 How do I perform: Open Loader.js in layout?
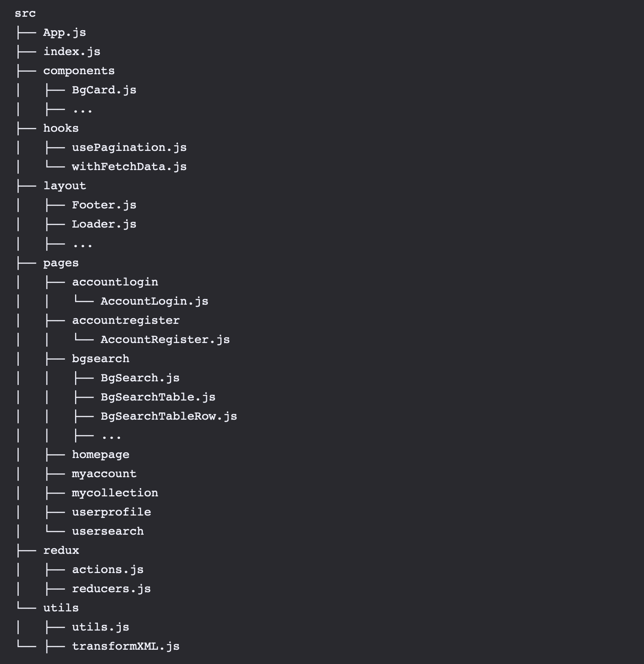[104, 224]
